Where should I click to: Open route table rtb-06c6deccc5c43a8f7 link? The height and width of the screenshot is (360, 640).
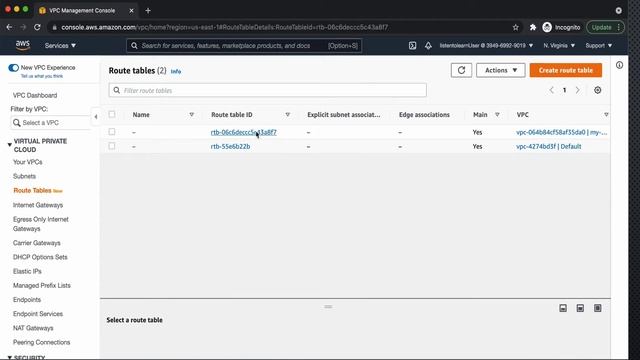coord(244,132)
